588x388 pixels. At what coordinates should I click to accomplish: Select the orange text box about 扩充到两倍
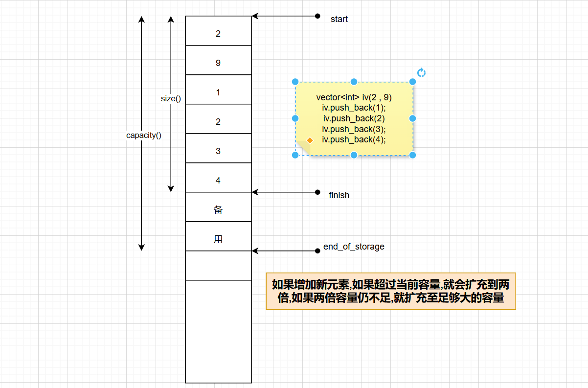[x=391, y=291]
